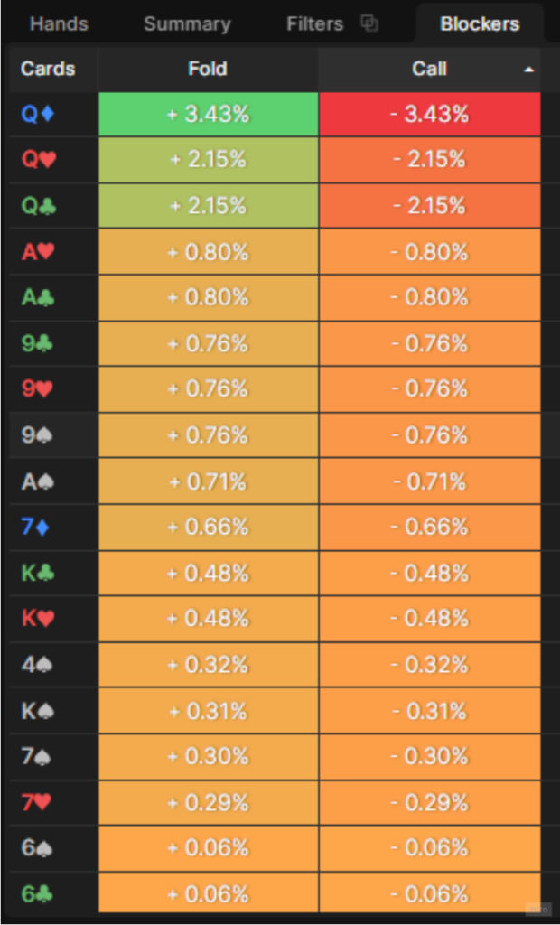Sort by the Fold column header
This screenshot has width=560, height=925.
[x=208, y=69]
